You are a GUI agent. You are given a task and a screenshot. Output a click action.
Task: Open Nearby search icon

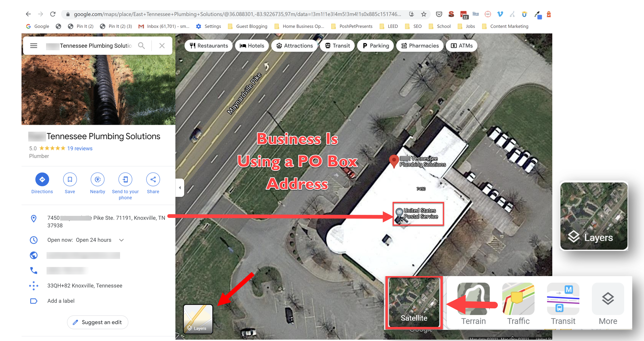[x=97, y=180]
